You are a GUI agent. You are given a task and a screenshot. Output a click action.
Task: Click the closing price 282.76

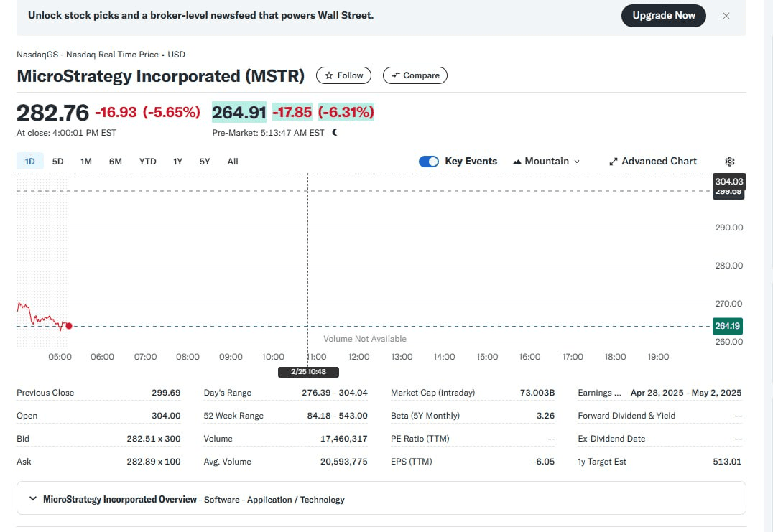(x=52, y=113)
